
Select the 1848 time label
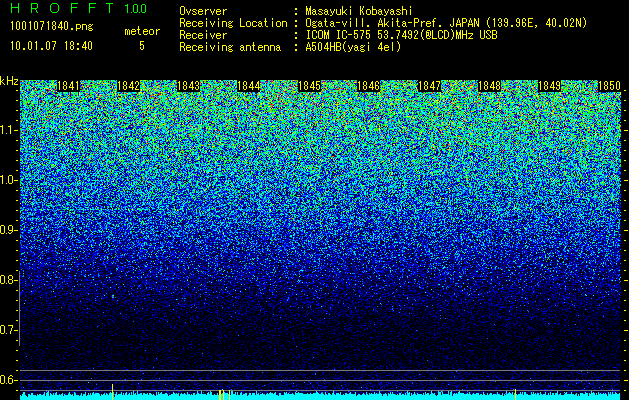pyautogui.click(x=489, y=86)
